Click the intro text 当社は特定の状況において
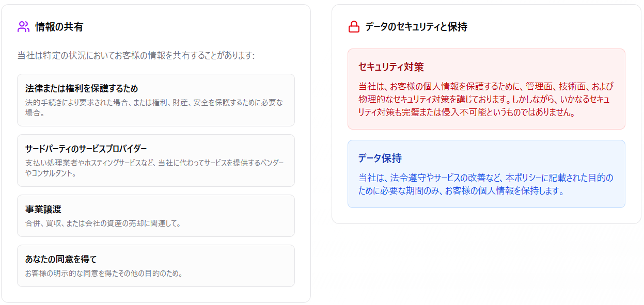The width and height of the screenshot is (644, 305). tap(136, 55)
